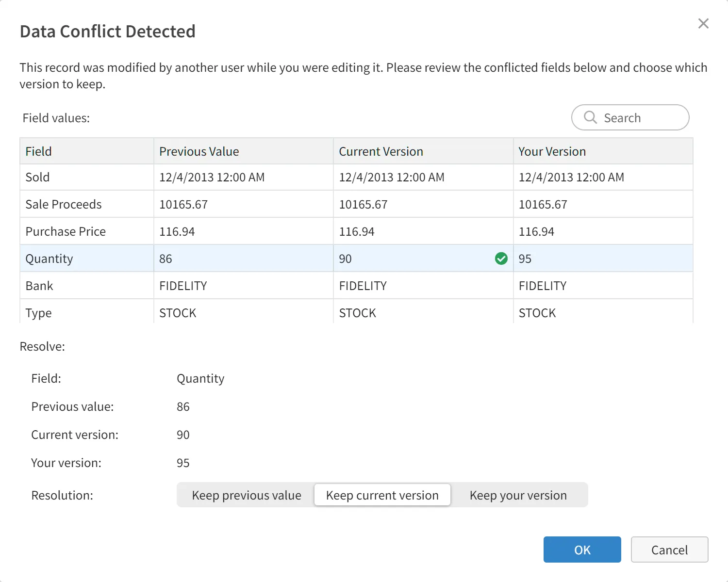The height and width of the screenshot is (582, 728).
Task: Click the magnifier icon in search box
Action: pyautogui.click(x=590, y=117)
